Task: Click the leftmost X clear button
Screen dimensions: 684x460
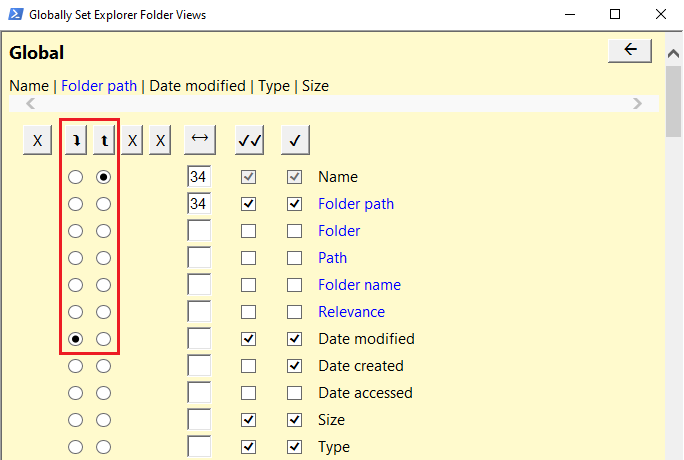Action: pos(38,140)
